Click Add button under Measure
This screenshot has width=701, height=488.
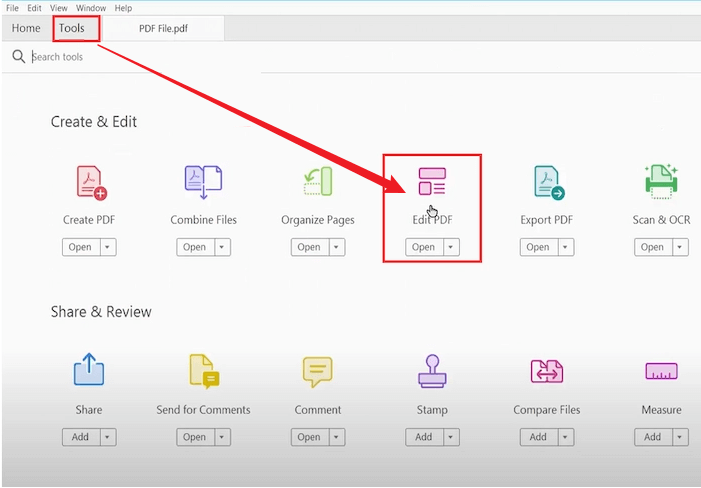click(x=653, y=437)
